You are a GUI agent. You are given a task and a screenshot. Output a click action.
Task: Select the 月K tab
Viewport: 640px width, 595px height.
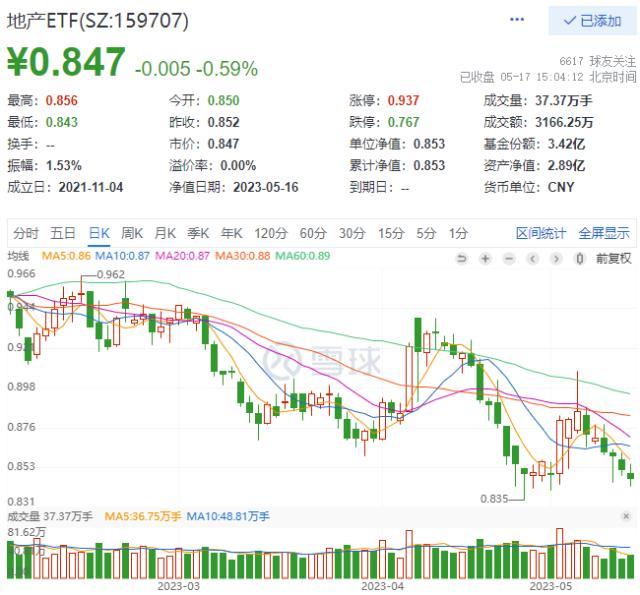click(x=165, y=233)
